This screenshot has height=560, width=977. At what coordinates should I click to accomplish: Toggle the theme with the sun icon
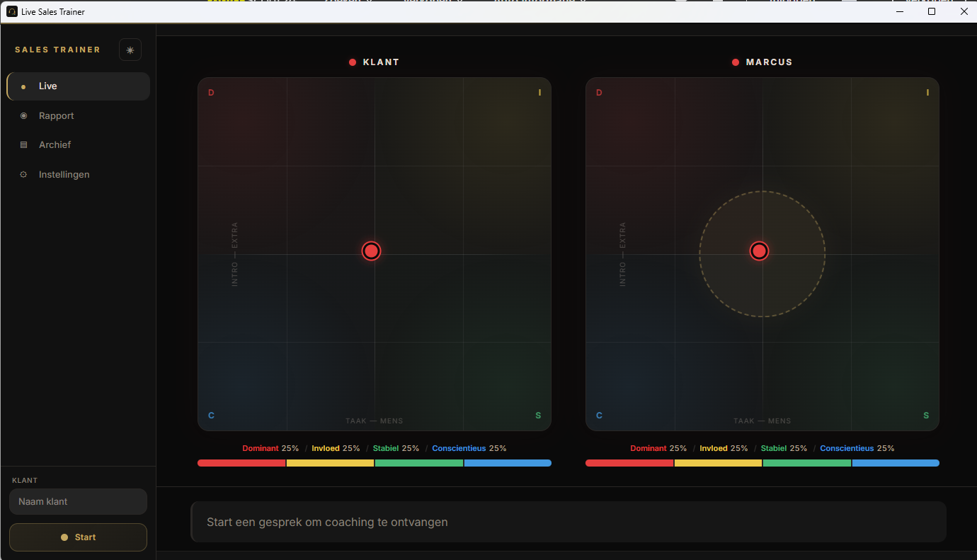coord(130,50)
